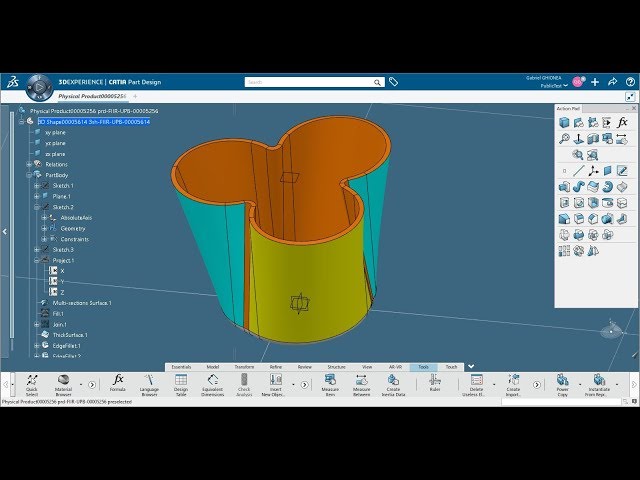This screenshot has width=640, height=480.
Task: Open Equivalent Dimensions
Action: pos(213,384)
